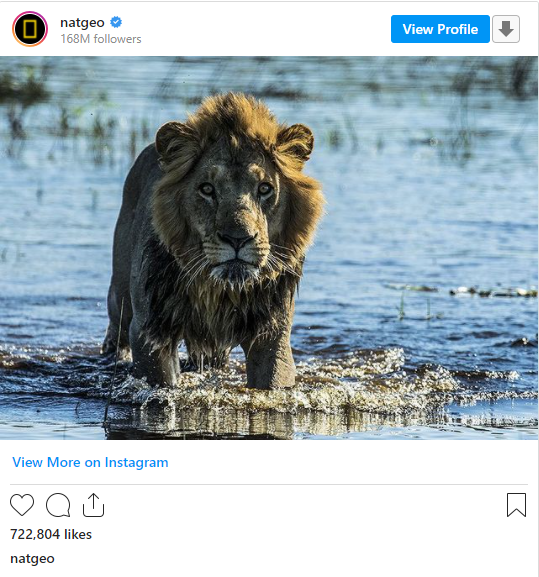The image size is (539, 577).
Task: Open the National Geographic avatar logo
Action: (30, 29)
